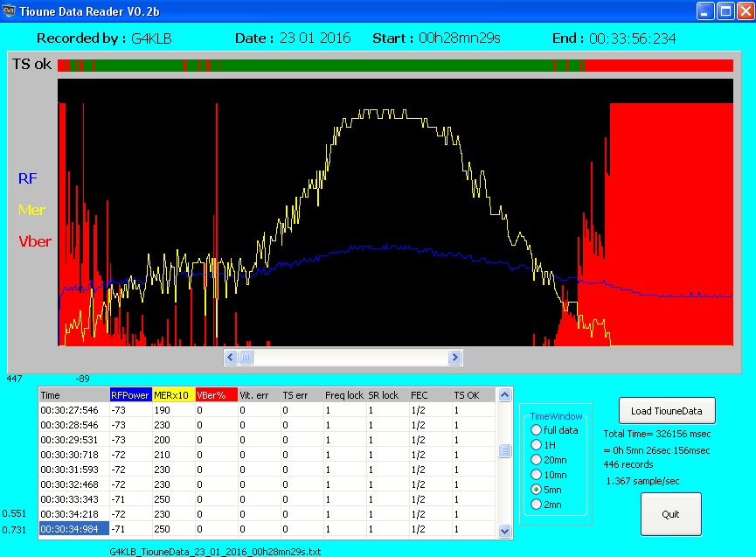The image size is (756, 557).
Task: Minimize the Tioune Data Reader window
Action: tap(704, 11)
